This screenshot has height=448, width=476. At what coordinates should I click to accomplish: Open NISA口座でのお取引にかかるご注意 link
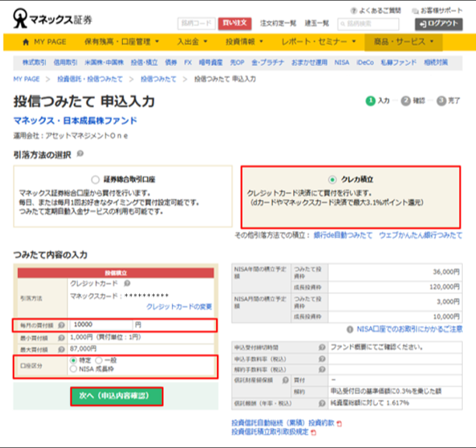tap(410, 329)
